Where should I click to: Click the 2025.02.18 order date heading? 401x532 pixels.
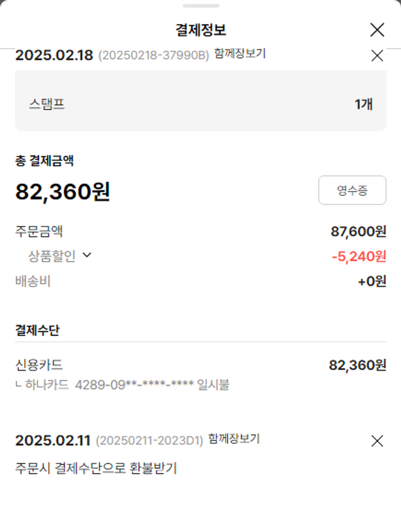point(54,55)
